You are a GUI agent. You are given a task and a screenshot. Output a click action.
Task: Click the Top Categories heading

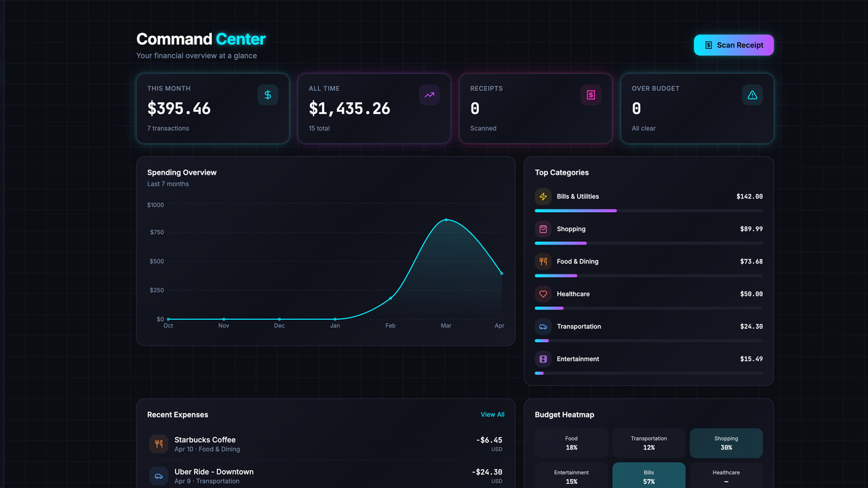(561, 173)
